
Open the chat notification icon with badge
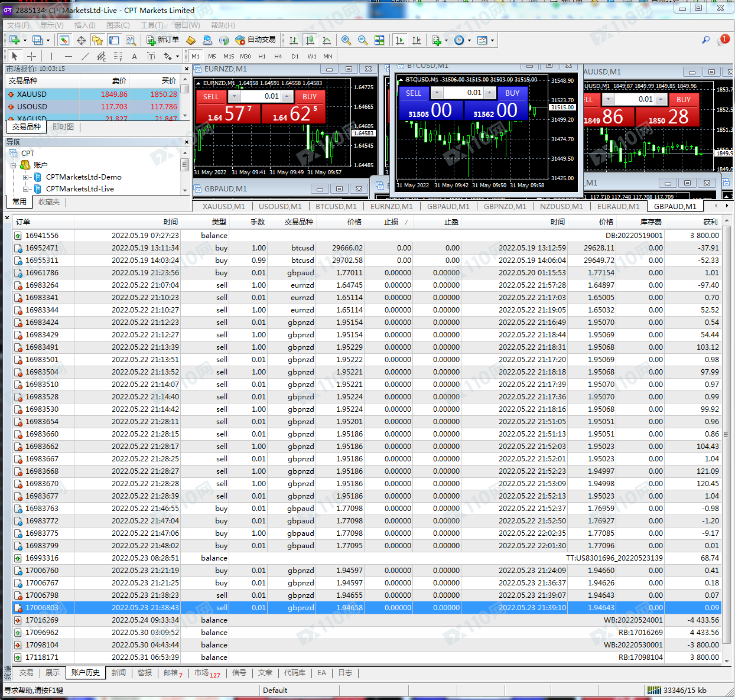click(723, 40)
